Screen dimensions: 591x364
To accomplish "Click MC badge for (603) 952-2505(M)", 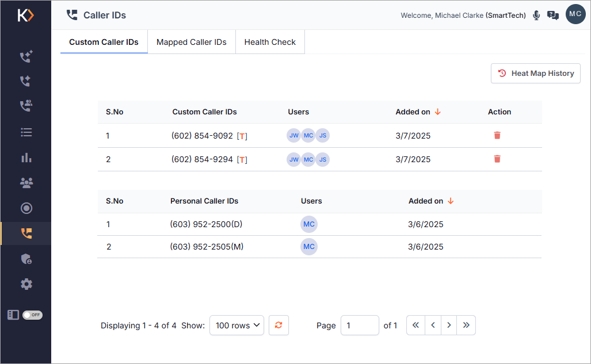I will tap(309, 247).
